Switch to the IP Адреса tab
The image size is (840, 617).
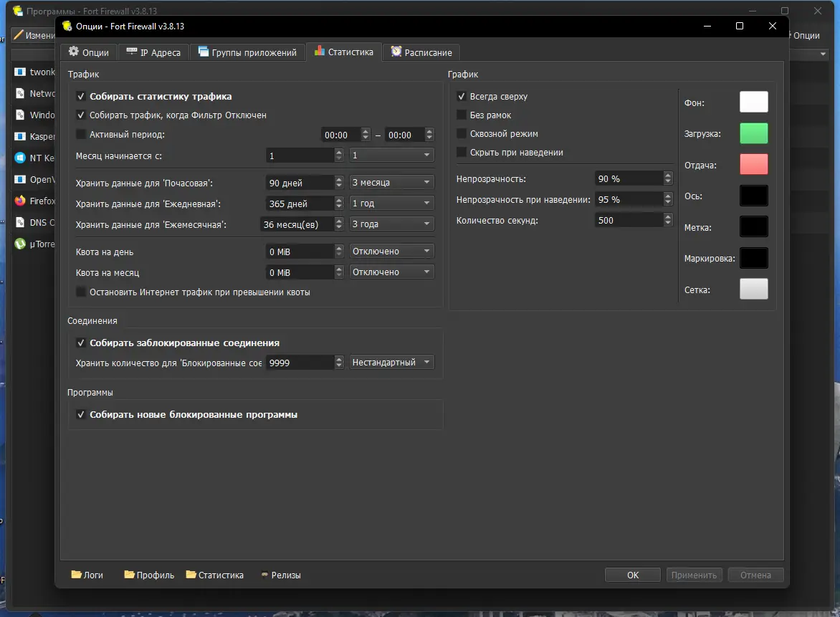pos(153,52)
